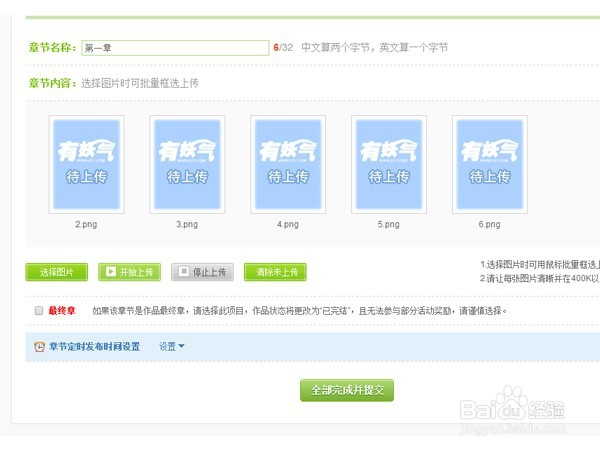Click the 选择图片 button
The width and height of the screenshot is (600, 450).
pos(57,272)
